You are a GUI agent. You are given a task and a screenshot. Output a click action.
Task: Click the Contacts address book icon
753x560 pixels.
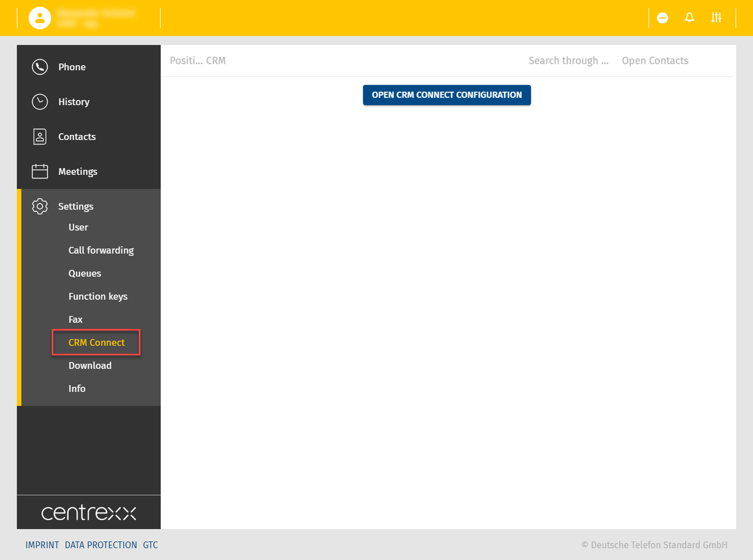tap(40, 137)
